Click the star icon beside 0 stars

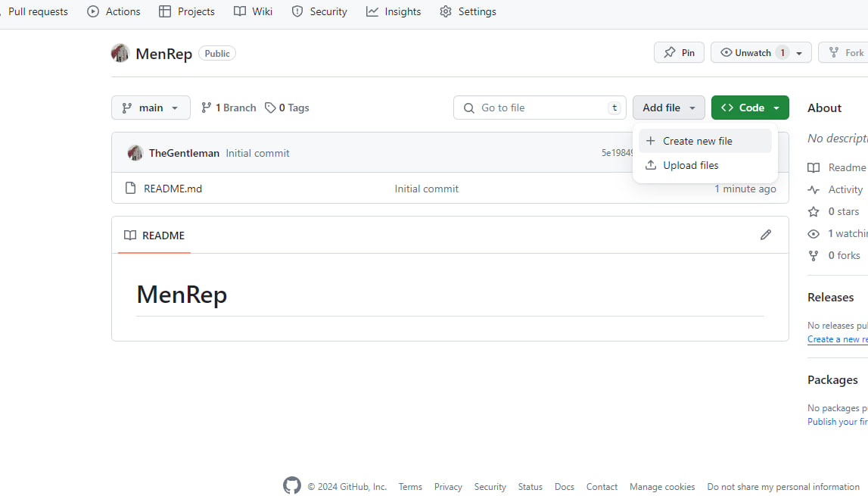pos(814,211)
